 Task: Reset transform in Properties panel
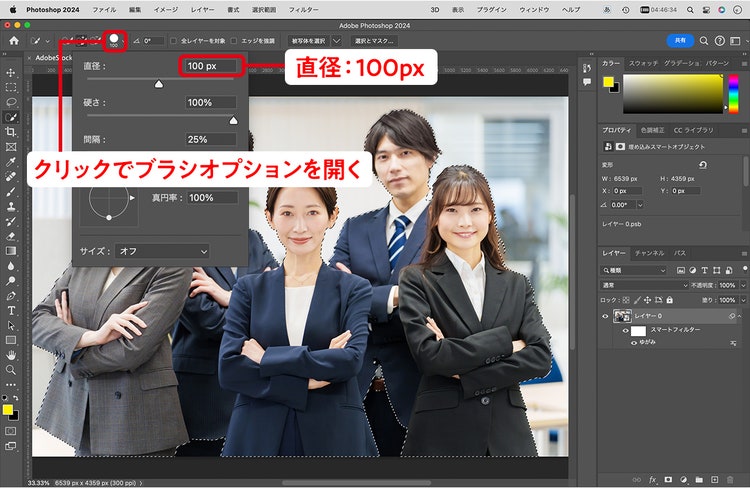point(703,165)
